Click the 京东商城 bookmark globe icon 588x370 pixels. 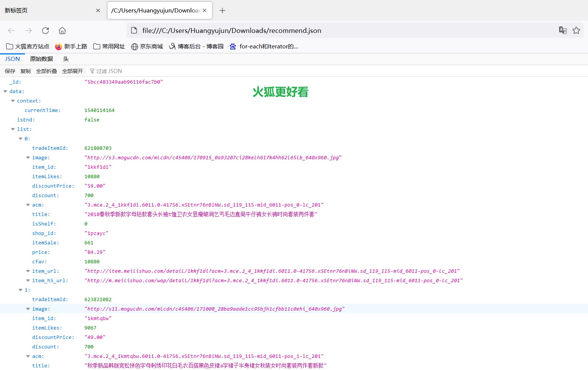(135, 46)
